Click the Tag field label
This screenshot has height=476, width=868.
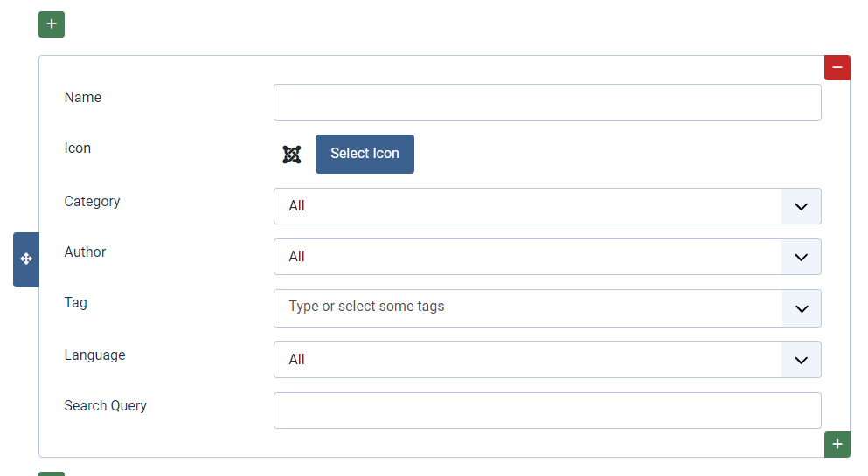coord(76,303)
